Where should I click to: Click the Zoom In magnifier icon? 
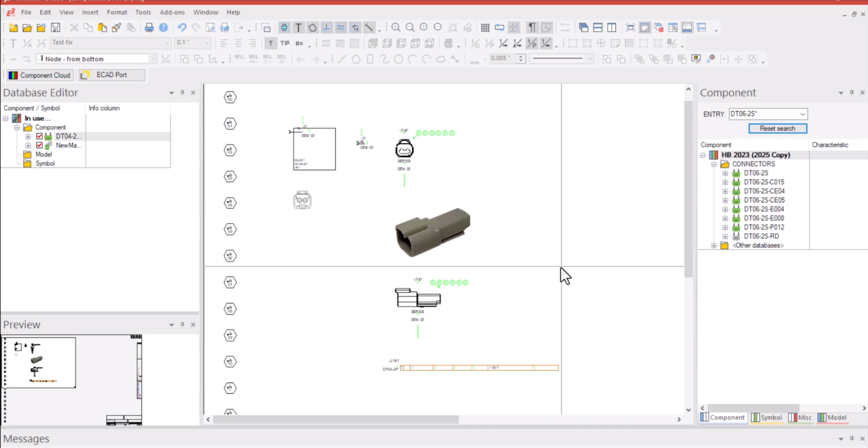click(396, 27)
